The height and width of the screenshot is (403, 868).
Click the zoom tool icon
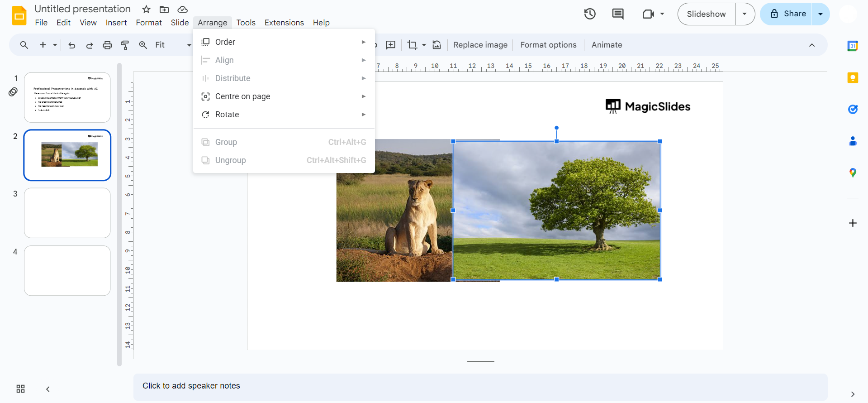coord(143,45)
